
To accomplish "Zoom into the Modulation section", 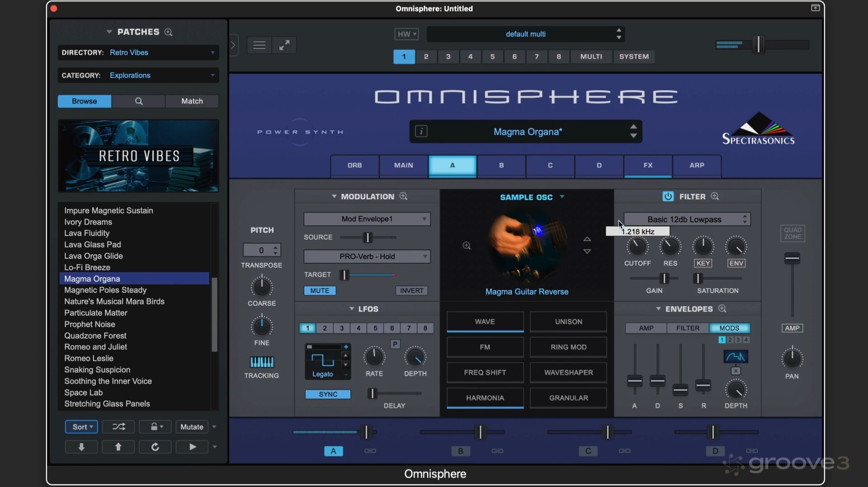I will [x=404, y=197].
